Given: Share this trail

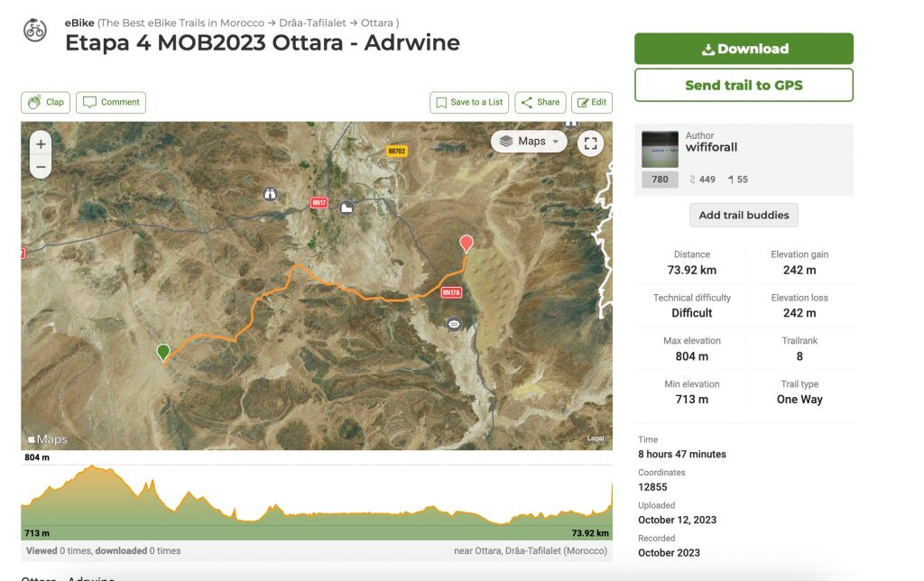Looking at the screenshot, I should click(540, 103).
